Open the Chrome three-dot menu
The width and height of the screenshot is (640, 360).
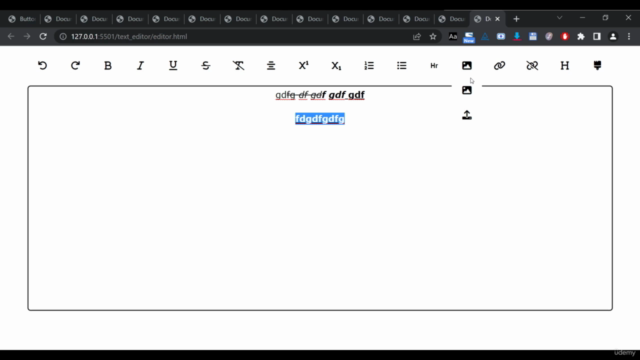[629, 36]
